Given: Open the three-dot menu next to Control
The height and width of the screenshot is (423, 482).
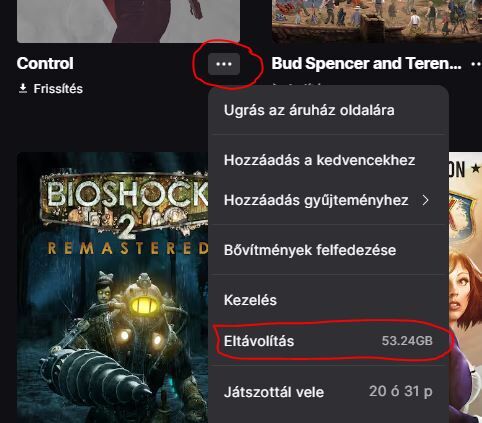Looking at the screenshot, I should point(224,64).
